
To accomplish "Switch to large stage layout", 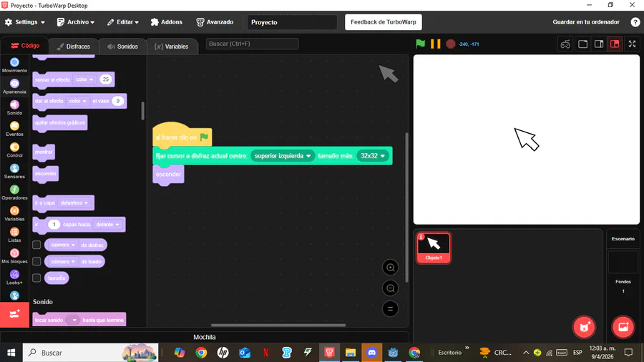I will 599,44.
